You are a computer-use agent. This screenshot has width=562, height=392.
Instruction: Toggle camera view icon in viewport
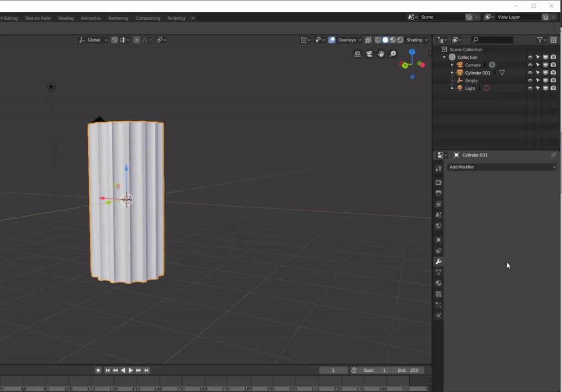tap(369, 54)
